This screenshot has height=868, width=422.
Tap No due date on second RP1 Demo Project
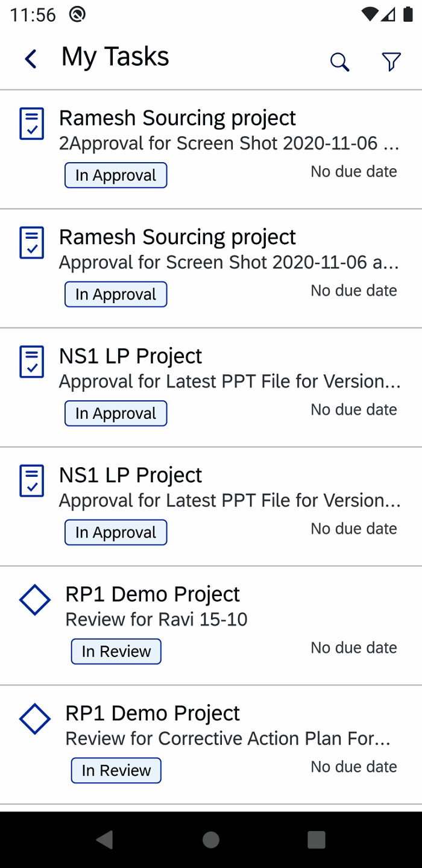(x=354, y=767)
